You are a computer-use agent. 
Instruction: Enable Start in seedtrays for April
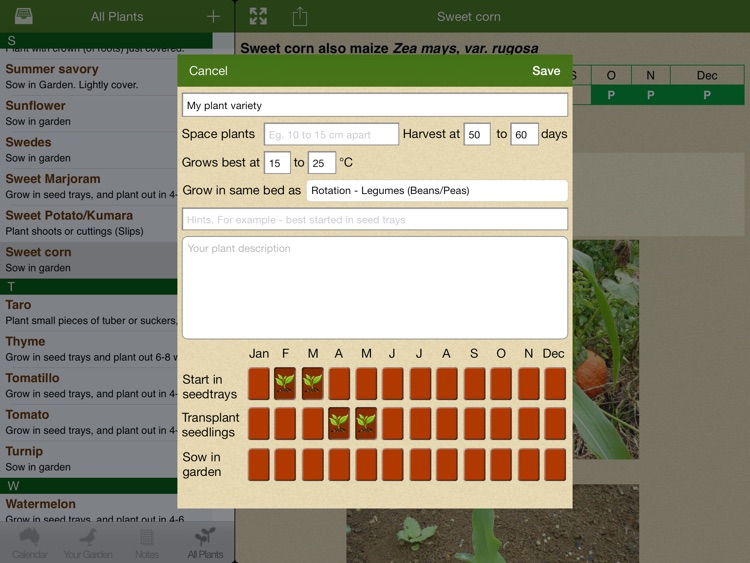click(x=339, y=384)
